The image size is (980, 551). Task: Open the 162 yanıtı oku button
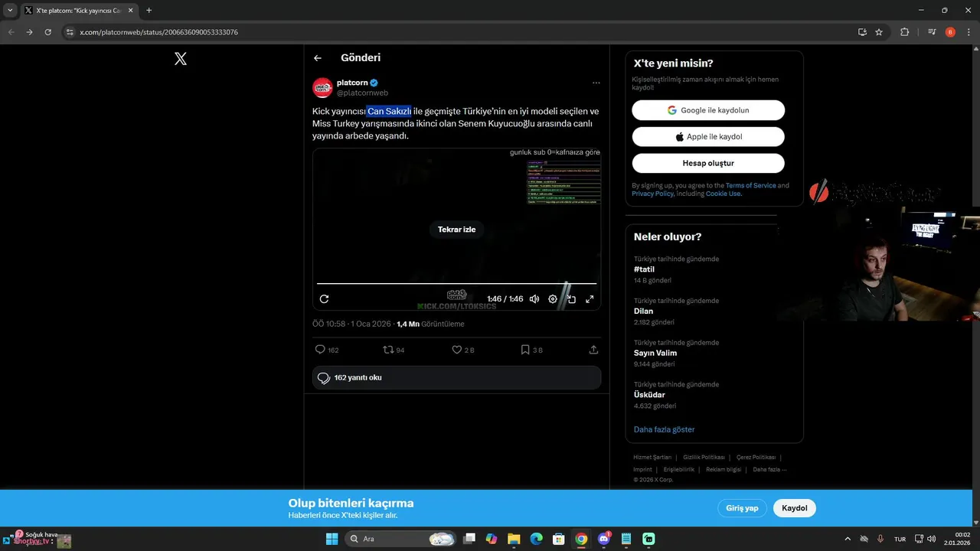tap(456, 377)
